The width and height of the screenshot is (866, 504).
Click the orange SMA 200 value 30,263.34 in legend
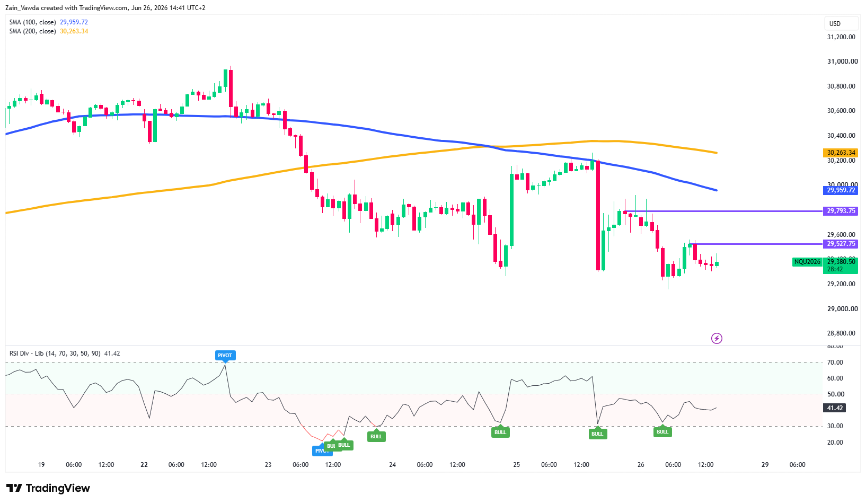coord(74,31)
